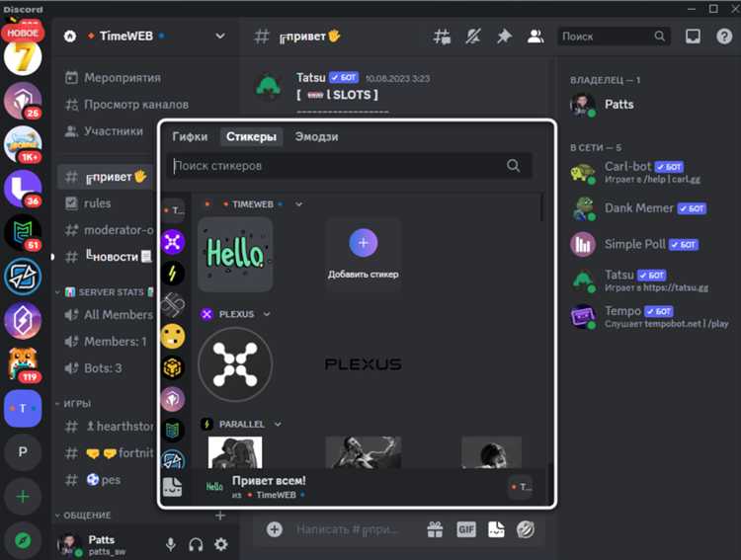The height and width of the screenshot is (560, 741).
Task: Jump to yellow cube sticker pack
Action: (173, 367)
